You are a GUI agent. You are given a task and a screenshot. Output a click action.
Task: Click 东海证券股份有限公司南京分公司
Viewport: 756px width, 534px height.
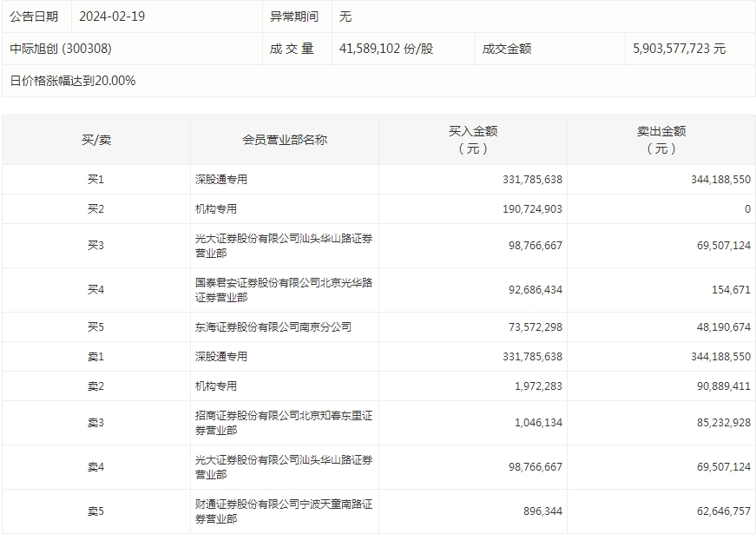(273, 327)
